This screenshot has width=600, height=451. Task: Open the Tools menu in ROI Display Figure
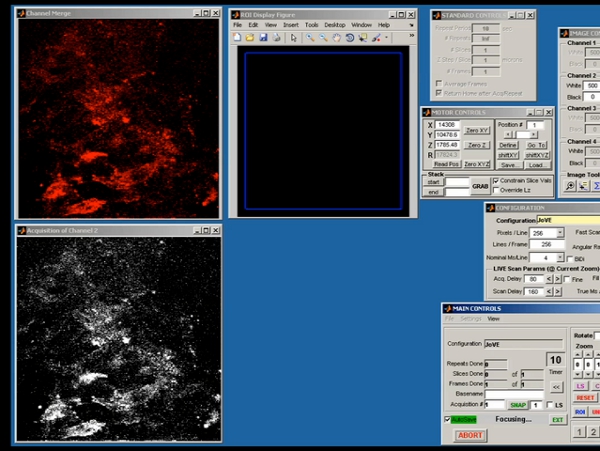(312, 24)
